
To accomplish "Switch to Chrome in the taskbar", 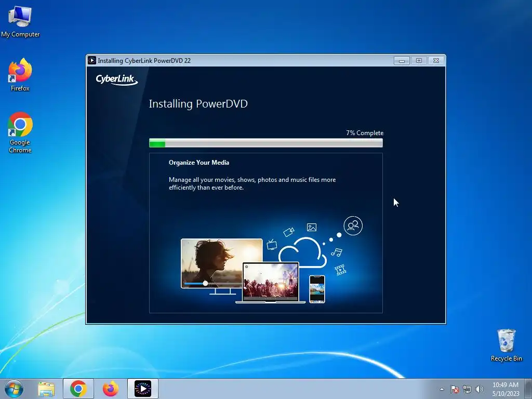I will 78,389.
